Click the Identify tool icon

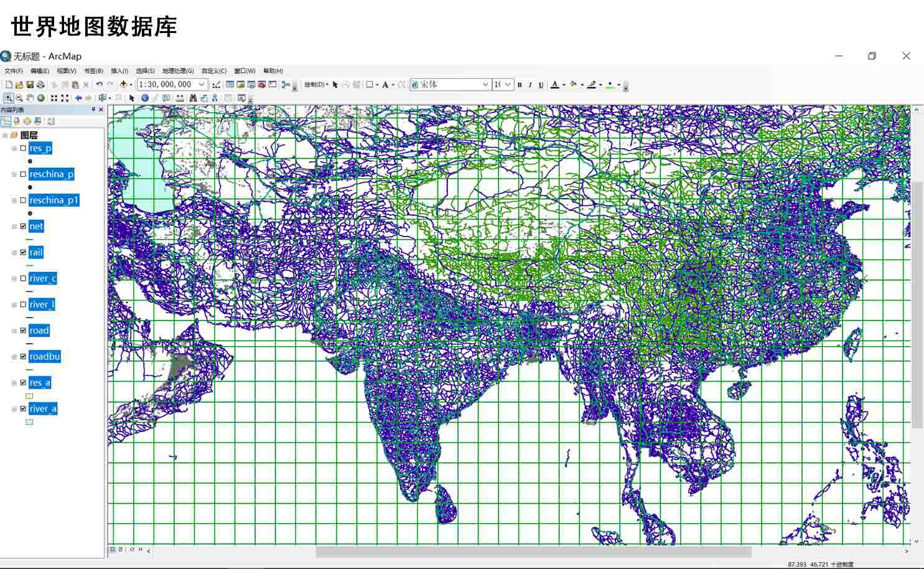pos(145,98)
